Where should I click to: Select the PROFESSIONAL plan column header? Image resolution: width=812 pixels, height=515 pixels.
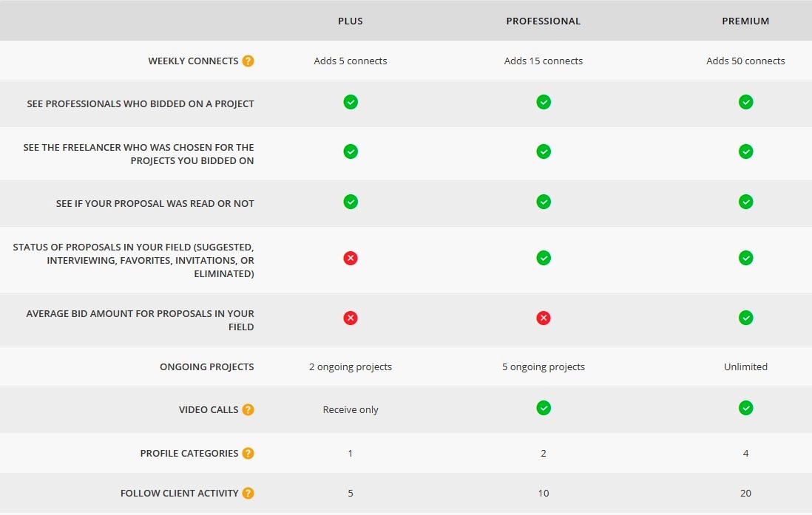point(544,21)
